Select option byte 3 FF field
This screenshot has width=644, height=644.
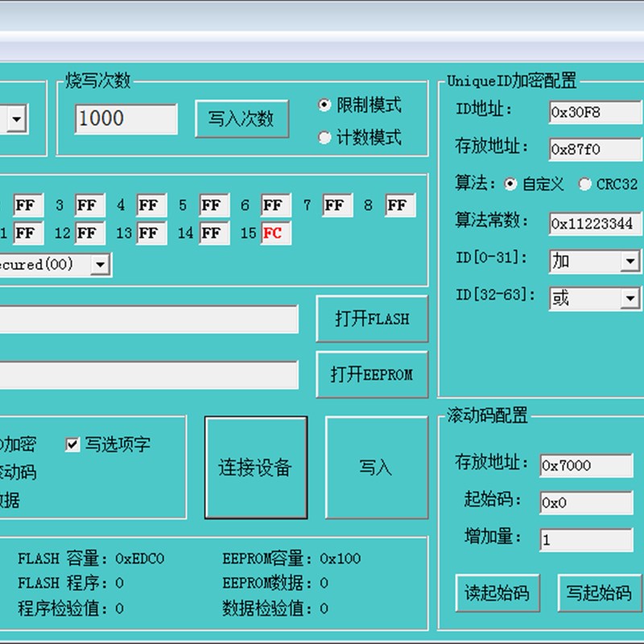pyautogui.click(x=90, y=205)
